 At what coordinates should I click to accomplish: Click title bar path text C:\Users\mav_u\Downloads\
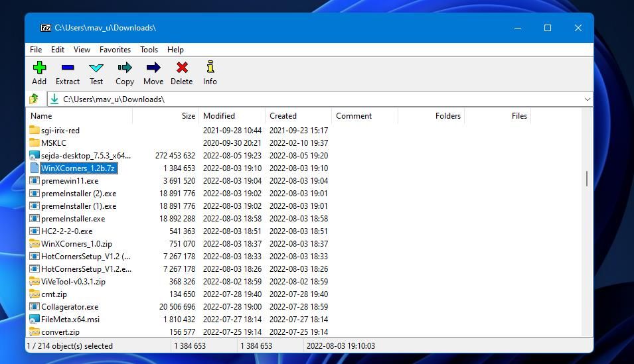[x=105, y=28]
